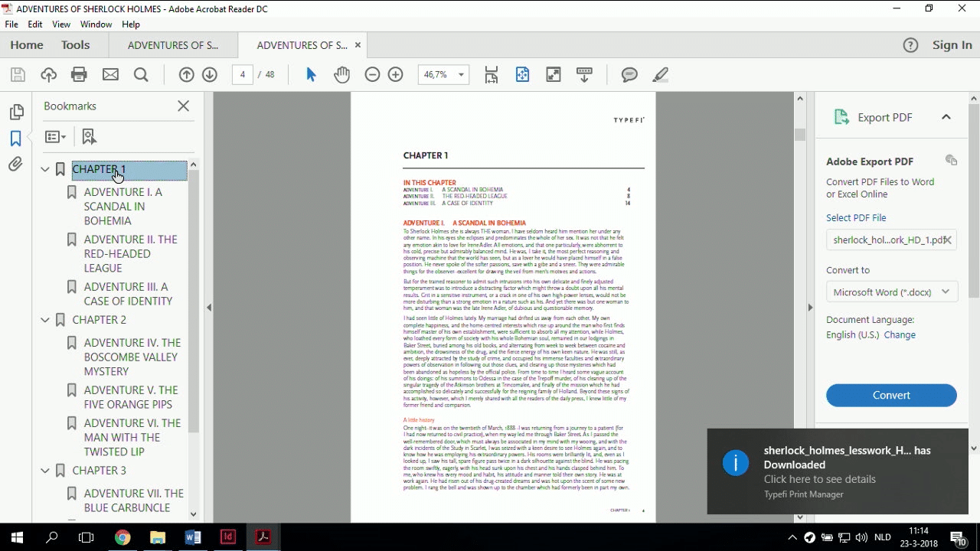The width and height of the screenshot is (980, 551).
Task: Click the fit page scrolling icon
Action: pyautogui.click(x=492, y=74)
